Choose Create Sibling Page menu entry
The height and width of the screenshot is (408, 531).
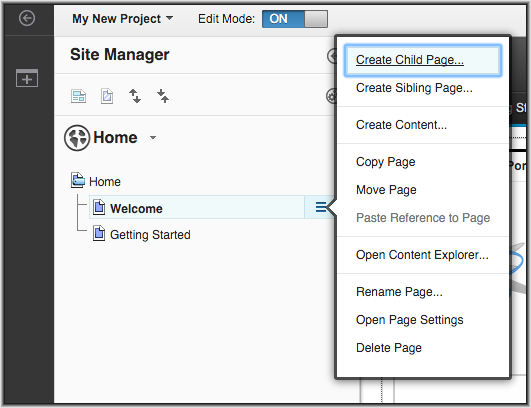(x=414, y=88)
